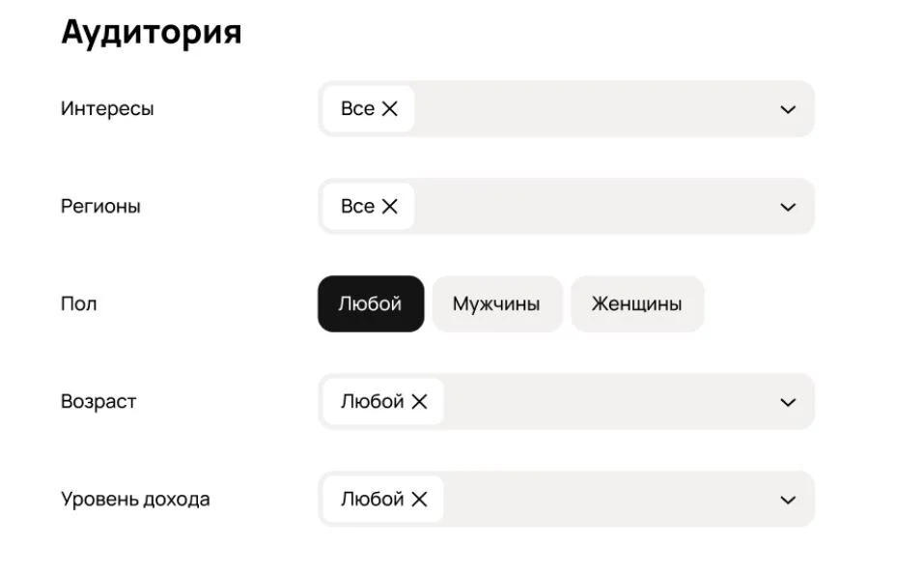Open the Регионы dropdown chevron
Image resolution: width=924 pixels, height=574 pixels.
tap(787, 206)
